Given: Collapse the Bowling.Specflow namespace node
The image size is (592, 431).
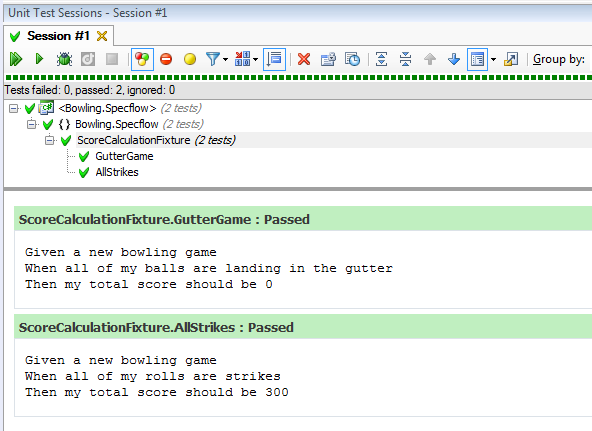Looking at the screenshot, I should 32,125.
